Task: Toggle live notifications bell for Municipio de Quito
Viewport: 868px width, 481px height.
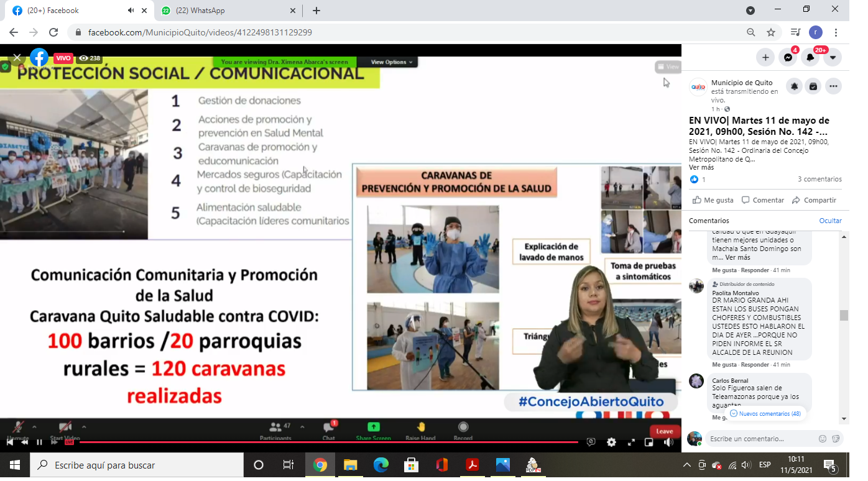Action: [794, 87]
